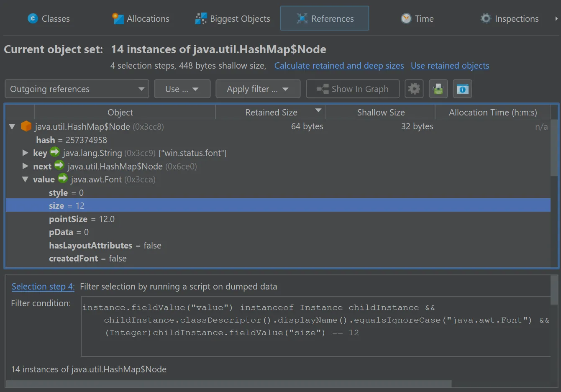Sort by the Retained Size column
The image size is (561, 392).
click(271, 113)
